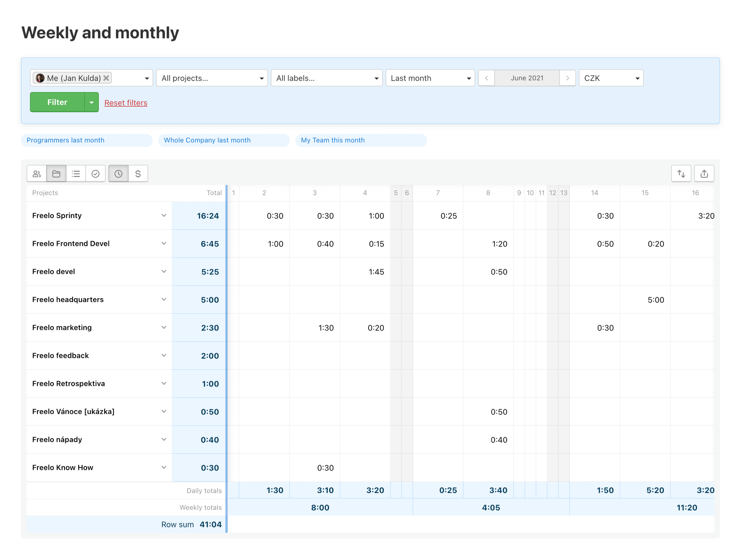Viewport: 741px width, 560px height.
Task: Click Freelo Sprinty 3:20 on day 16
Action: (706, 216)
